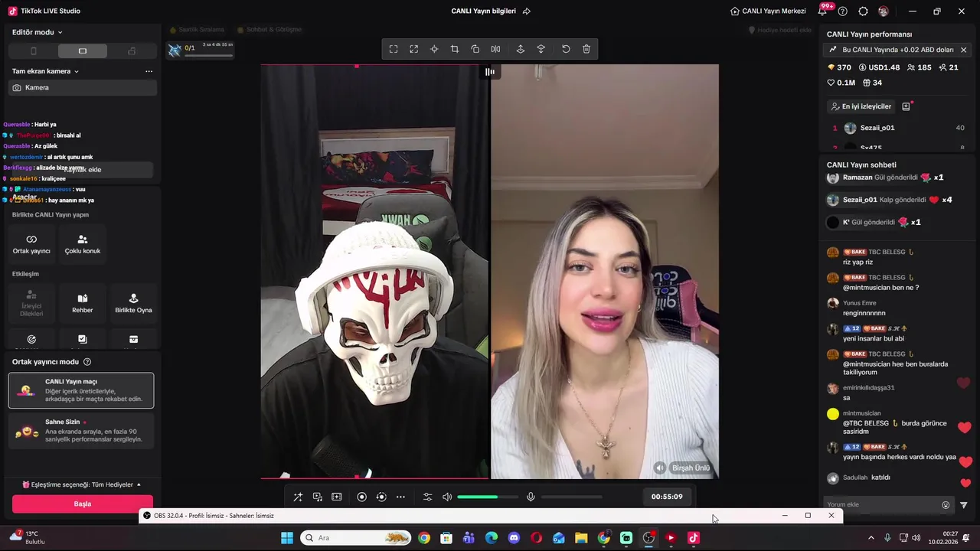
Task: Click the fit-to-screen icon in the top toolbar
Action: (x=394, y=49)
